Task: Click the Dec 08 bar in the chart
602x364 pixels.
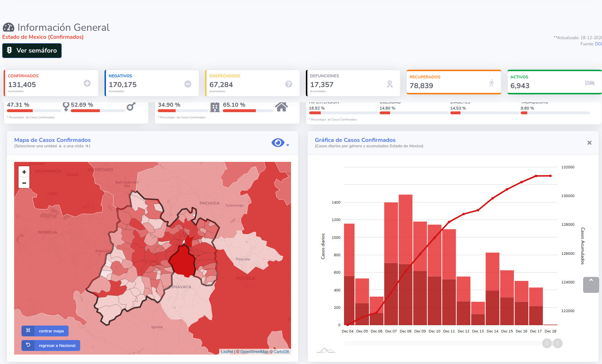Action: 406,259
